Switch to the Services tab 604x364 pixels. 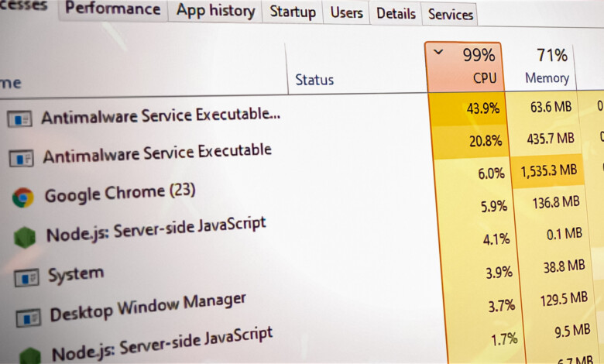point(450,15)
